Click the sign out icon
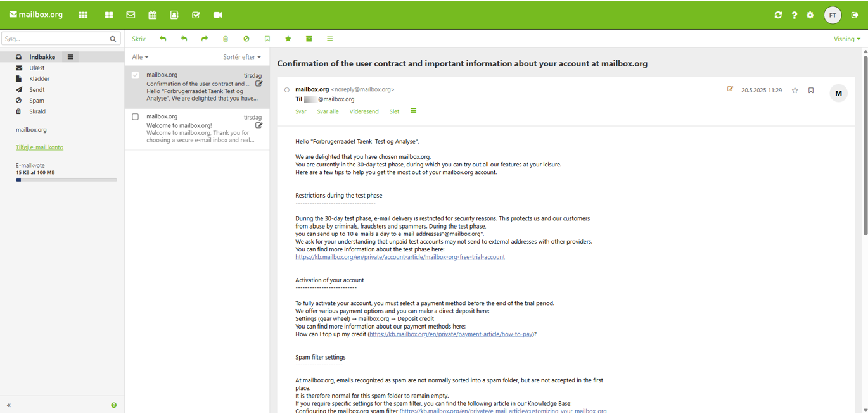 tap(855, 15)
